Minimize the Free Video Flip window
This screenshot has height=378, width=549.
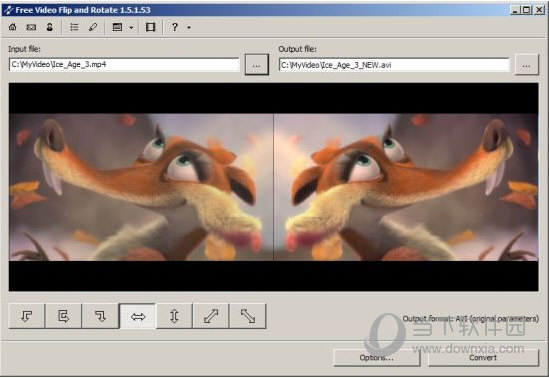click(515, 10)
